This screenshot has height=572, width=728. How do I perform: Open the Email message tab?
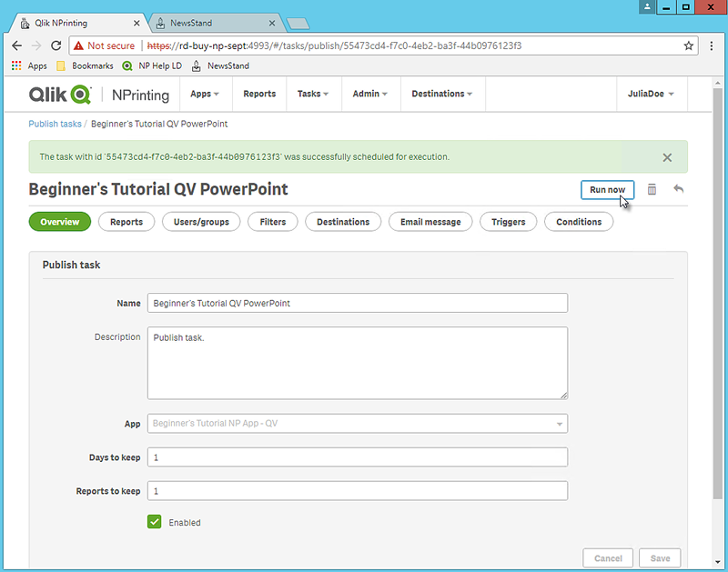coord(430,222)
